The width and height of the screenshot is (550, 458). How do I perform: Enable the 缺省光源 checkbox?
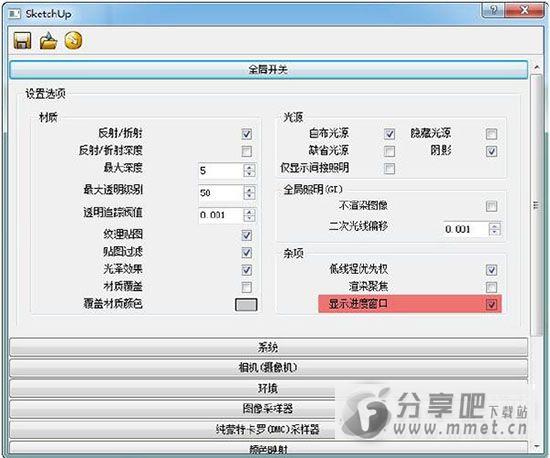pyautogui.click(x=389, y=151)
